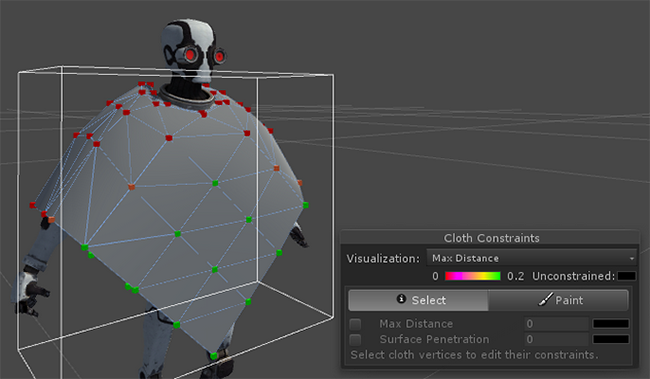
Task: Click the Max Distance black color swatch
Action: click(x=611, y=323)
